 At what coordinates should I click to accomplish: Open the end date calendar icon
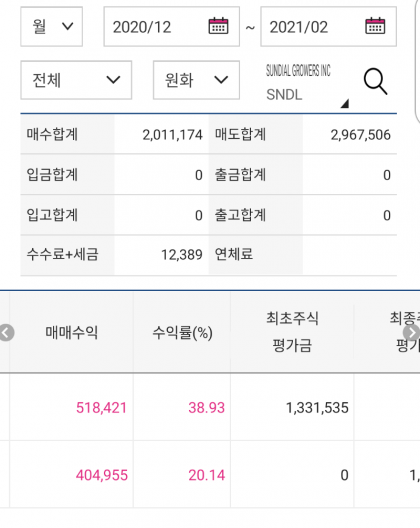375,26
